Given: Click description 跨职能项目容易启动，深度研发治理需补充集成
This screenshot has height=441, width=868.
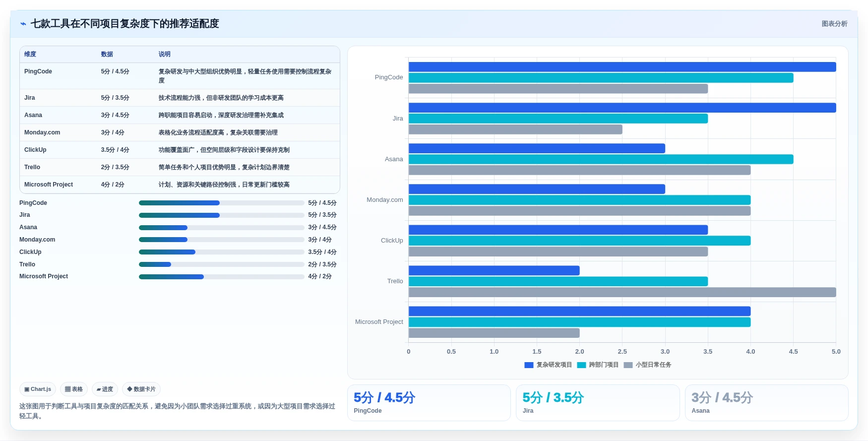Looking at the screenshot, I should point(221,115).
